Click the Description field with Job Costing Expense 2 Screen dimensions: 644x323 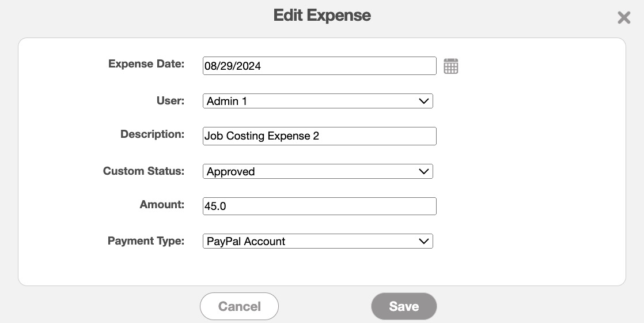[x=319, y=136]
